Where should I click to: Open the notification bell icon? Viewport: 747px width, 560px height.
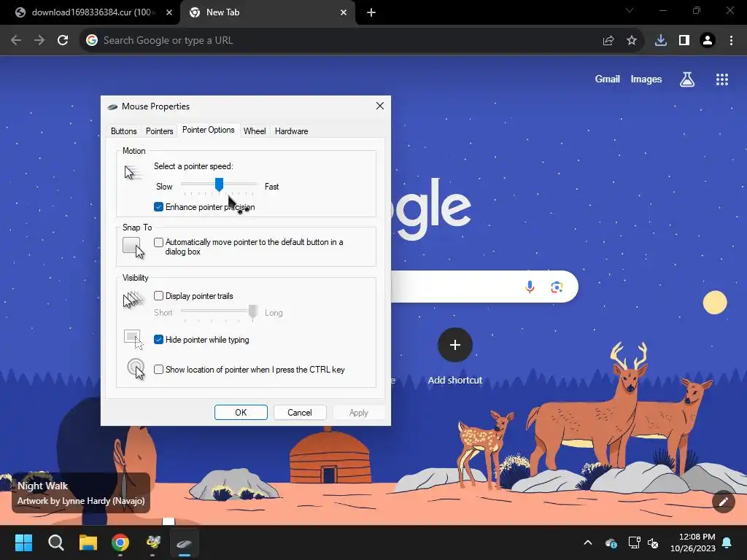(x=727, y=542)
